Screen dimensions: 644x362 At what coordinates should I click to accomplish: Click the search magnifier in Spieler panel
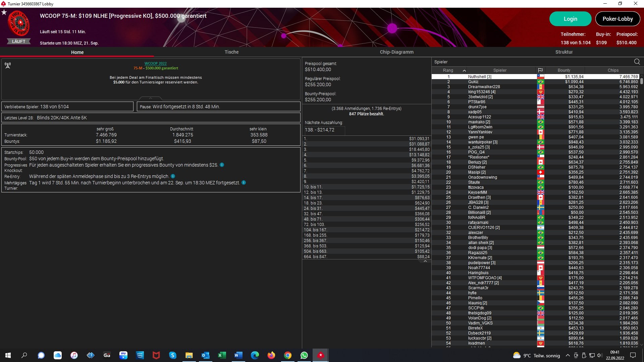(637, 62)
